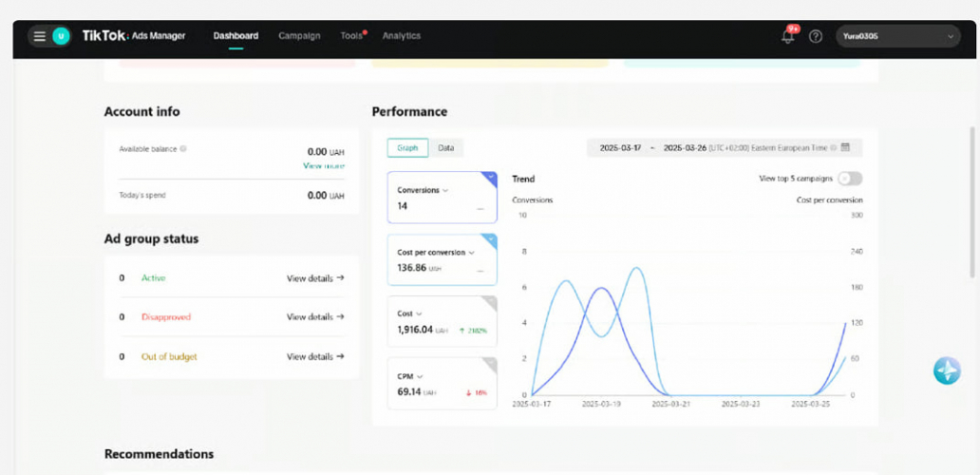View details for Disapproved ad groups
This screenshot has width=980, height=475.
click(315, 317)
